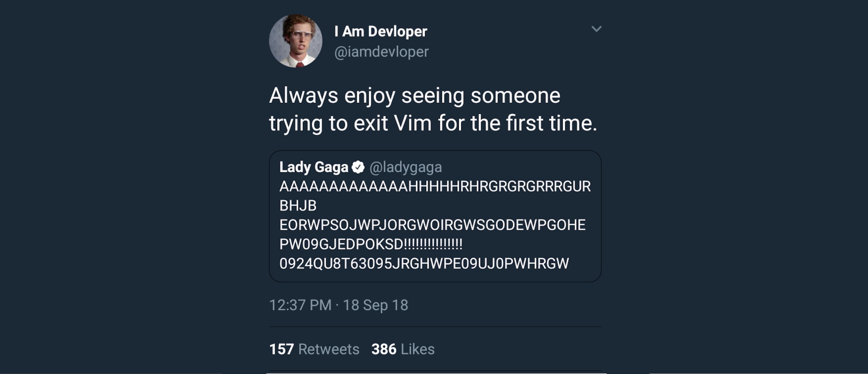Click the verified badge beside Lady Gaga
This screenshot has width=868, height=374.
point(358,167)
